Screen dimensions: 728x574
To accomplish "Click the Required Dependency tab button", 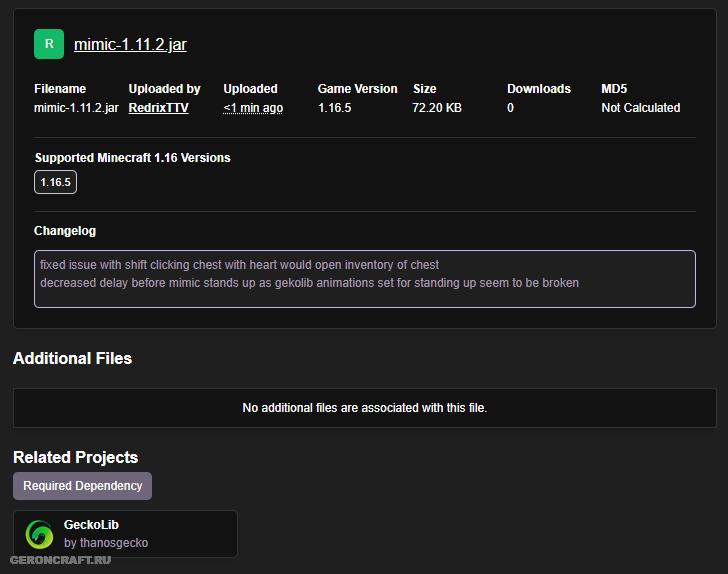I will pos(82,486).
